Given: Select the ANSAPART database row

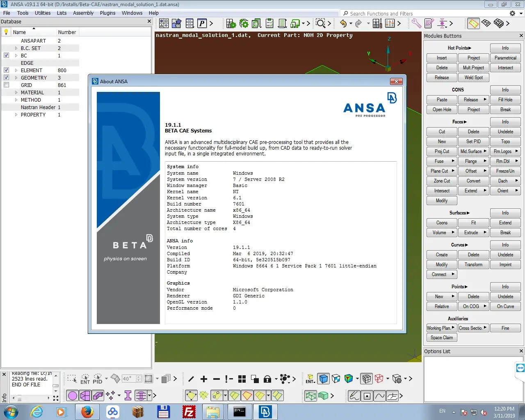Looking at the screenshot, I should [x=40, y=41].
